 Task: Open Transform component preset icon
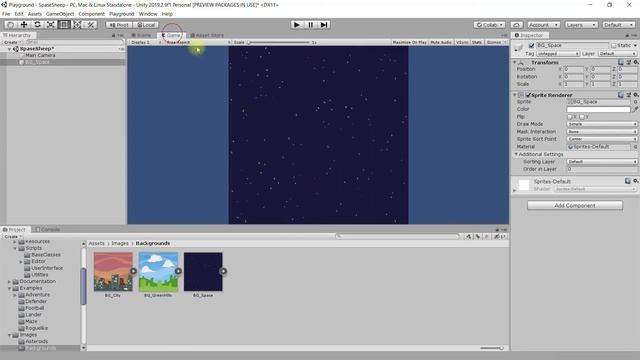coord(629,62)
